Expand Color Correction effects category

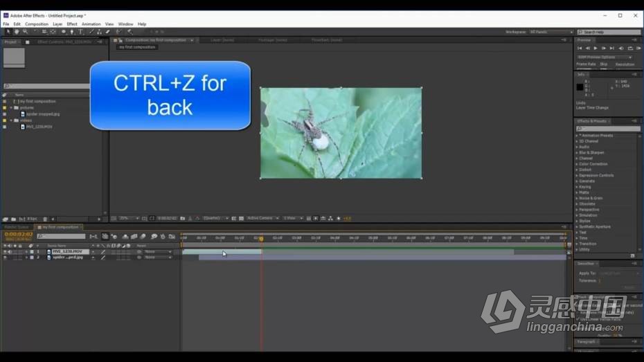(x=577, y=164)
